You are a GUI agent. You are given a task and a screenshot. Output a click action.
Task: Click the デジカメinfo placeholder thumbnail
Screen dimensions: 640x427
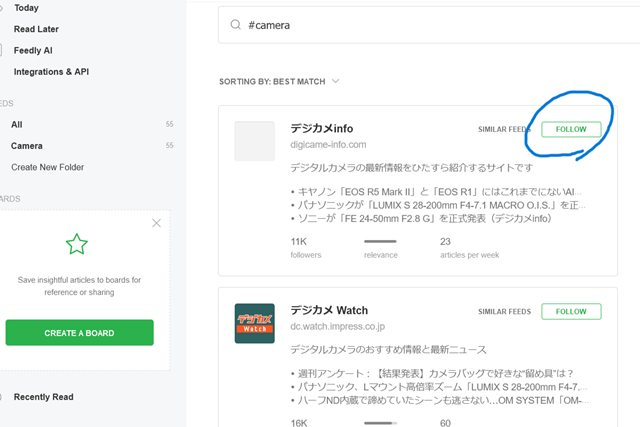coord(255,141)
